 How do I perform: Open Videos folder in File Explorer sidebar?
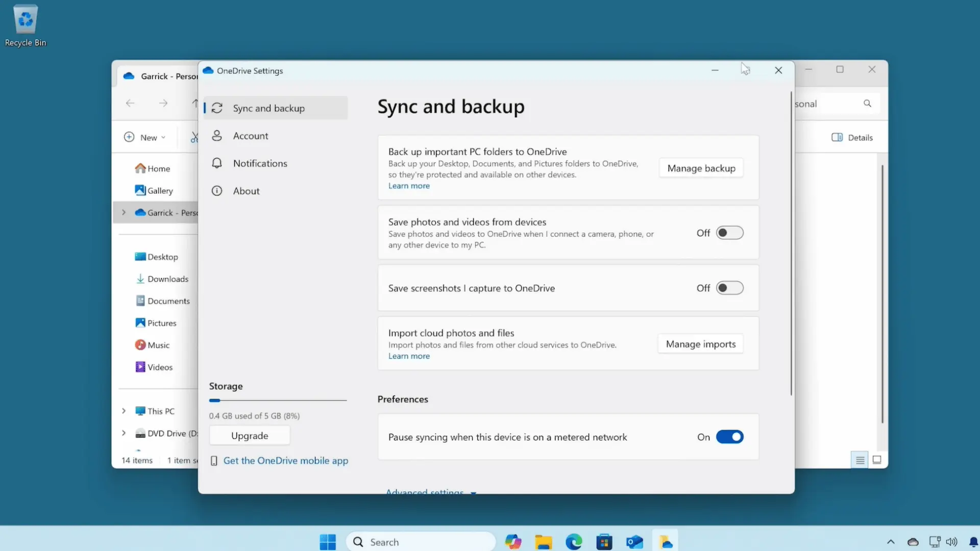click(x=154, y=367)
